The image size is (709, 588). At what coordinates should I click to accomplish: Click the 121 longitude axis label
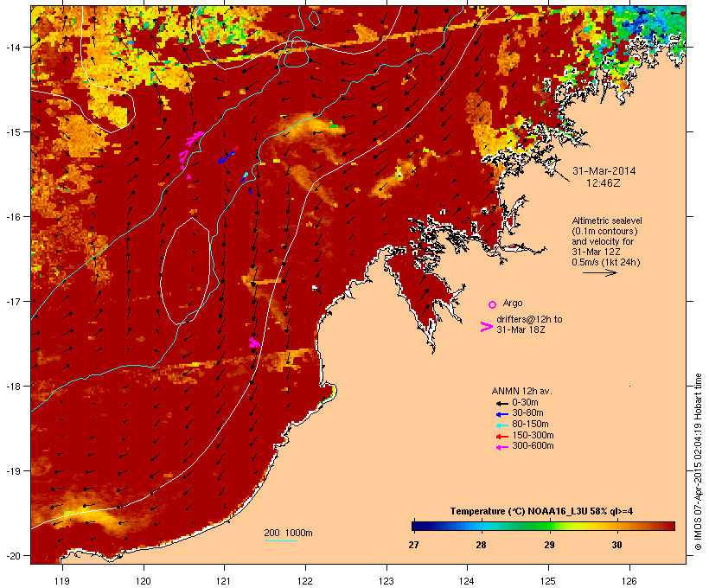coord(224,581)
